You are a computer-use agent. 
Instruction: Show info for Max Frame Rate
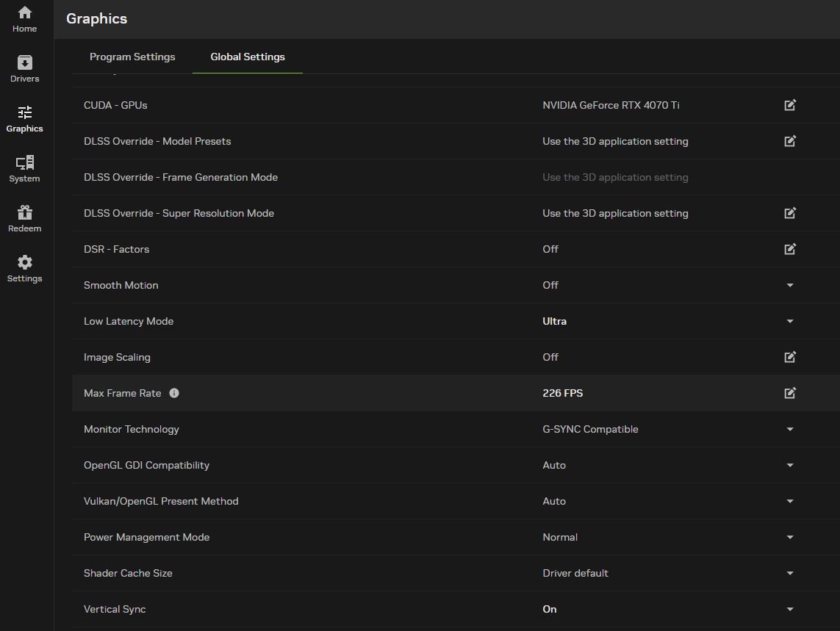(174, 393)
